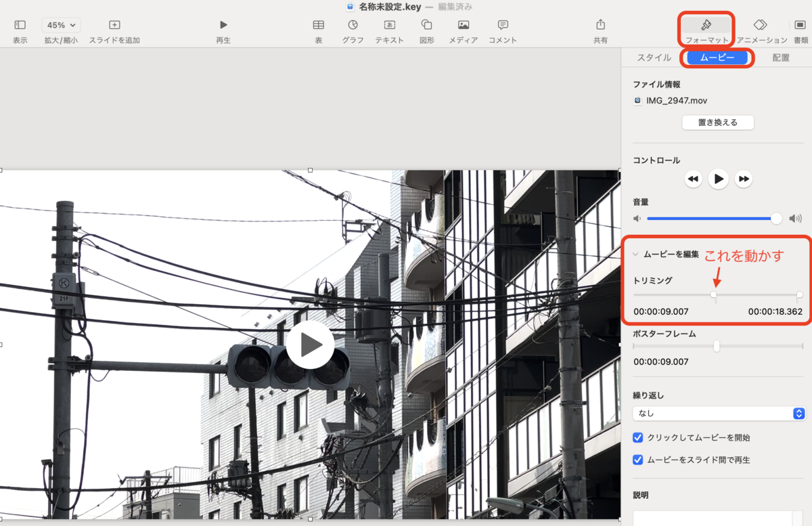Image resolution: width=812 pixels, height=526 pixels.
Task: Open the 45% zoom dropdown
Action: click(x=61, y=25)
